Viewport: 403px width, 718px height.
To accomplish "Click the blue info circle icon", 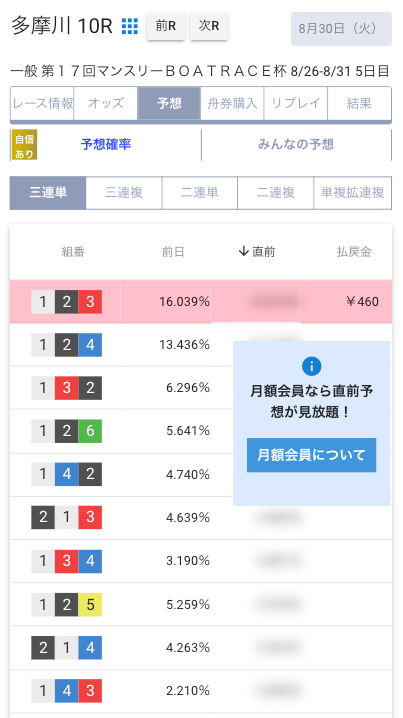I will tap(312, 366).
